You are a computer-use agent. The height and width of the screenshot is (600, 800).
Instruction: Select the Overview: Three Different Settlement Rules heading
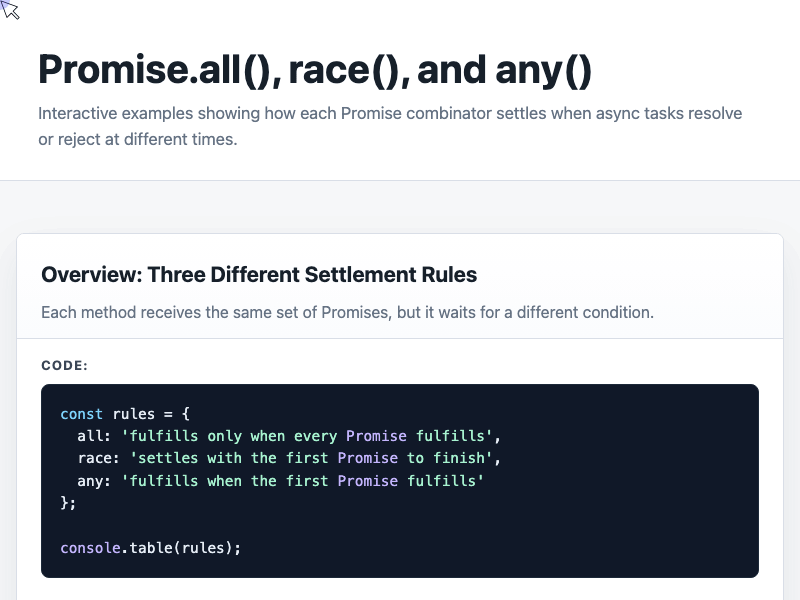pos(259,274)
